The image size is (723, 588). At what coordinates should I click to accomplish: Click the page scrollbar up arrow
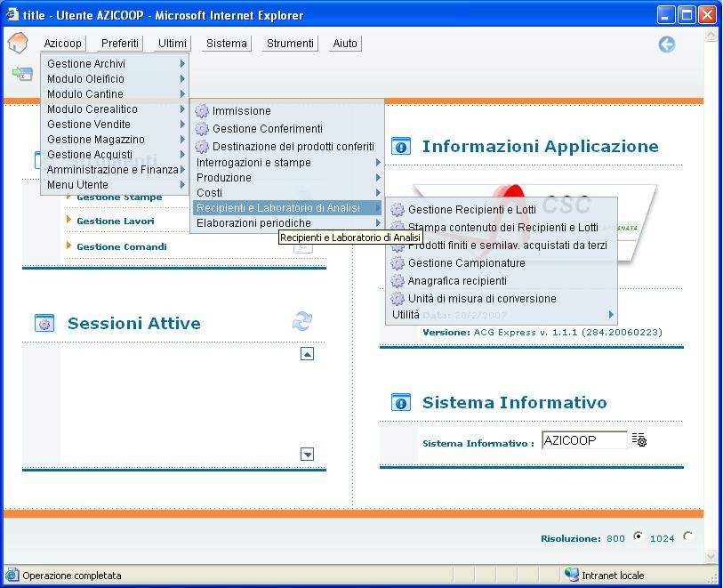tap(711, 35)
